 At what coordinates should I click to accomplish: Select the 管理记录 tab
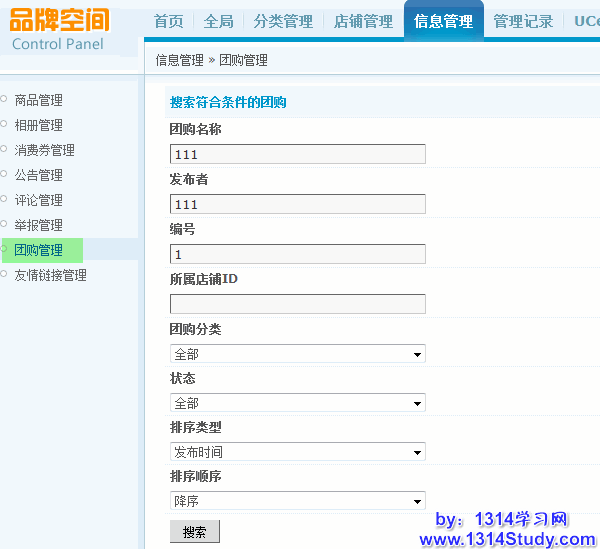click(523, 21)
